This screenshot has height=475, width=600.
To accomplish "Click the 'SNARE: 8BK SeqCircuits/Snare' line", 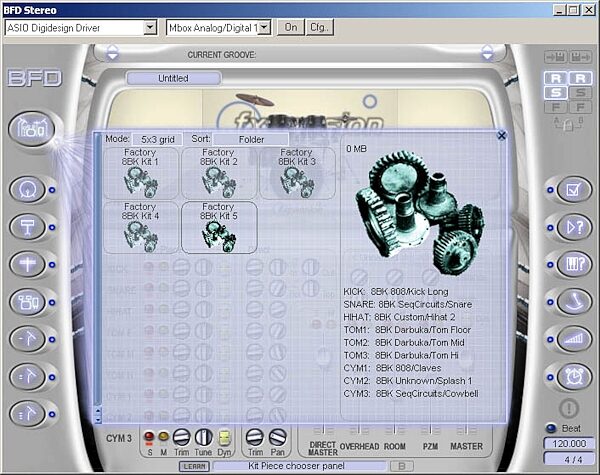I will tap(408, 304).
